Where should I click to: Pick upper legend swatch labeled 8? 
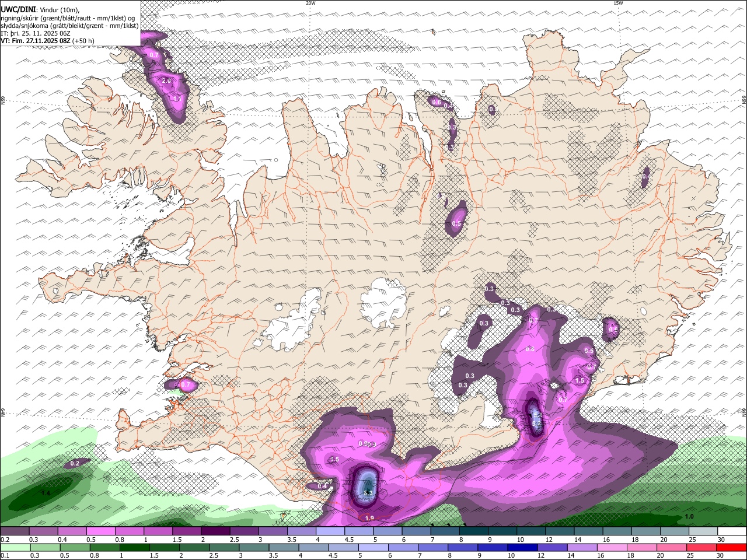click(x=473, y=531)
